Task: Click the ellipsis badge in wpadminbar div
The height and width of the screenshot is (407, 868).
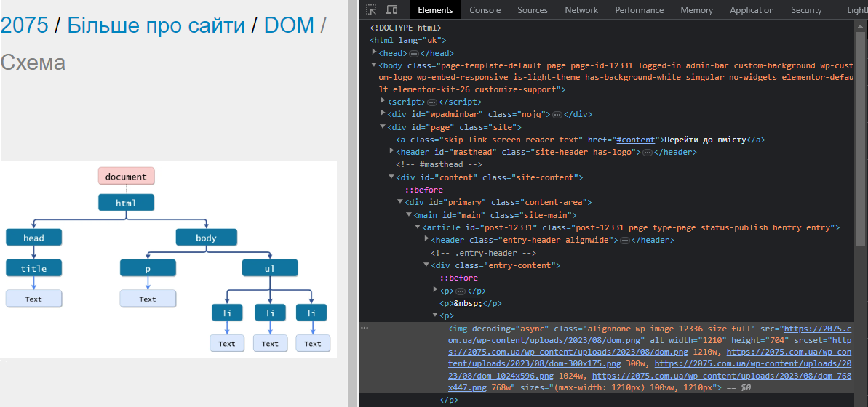Action: [557, 115]
